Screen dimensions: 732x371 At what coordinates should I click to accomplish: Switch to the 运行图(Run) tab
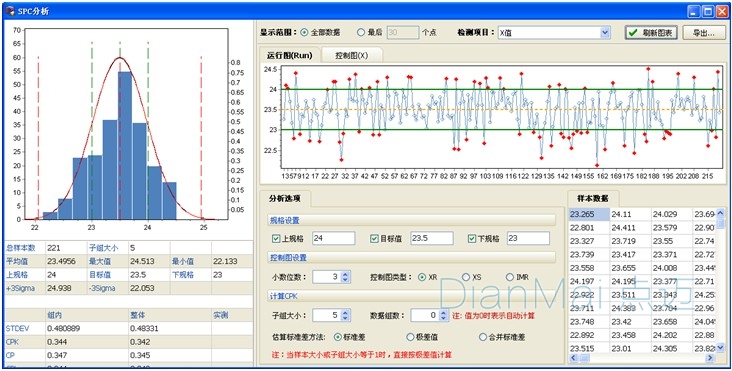289,55
